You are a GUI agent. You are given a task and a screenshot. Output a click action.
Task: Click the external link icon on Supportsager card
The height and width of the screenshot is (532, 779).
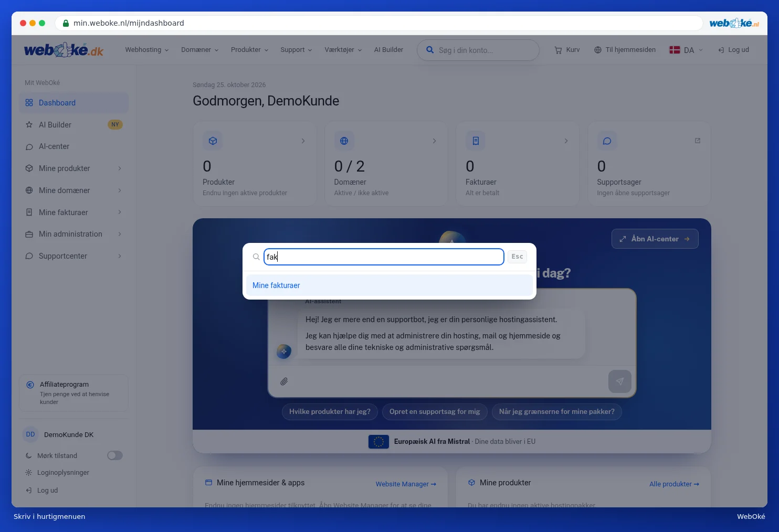click(698, 141)
